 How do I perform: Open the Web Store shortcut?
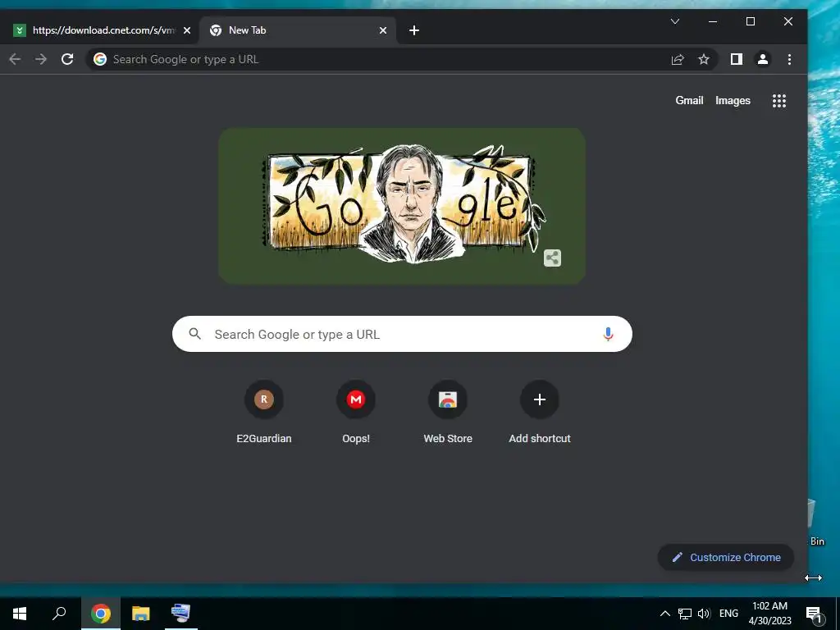tap(448, 413)
